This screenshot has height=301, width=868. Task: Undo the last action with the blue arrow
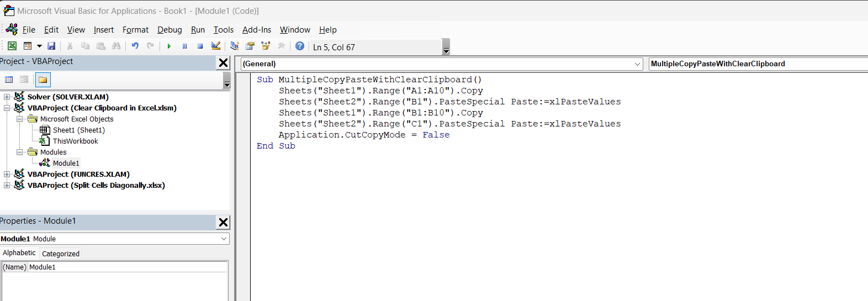135,46
